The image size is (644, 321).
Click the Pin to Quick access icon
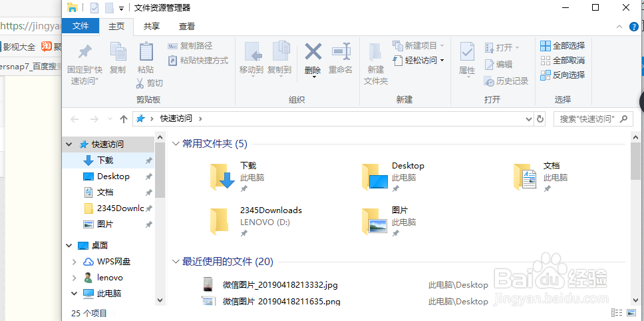pos(85,52)
